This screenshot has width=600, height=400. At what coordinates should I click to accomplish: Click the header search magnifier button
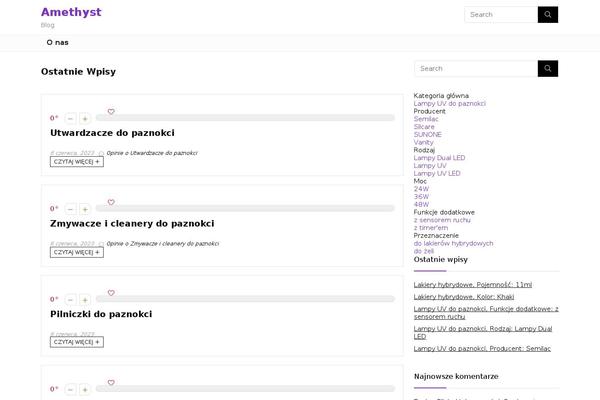pos(548,15)
